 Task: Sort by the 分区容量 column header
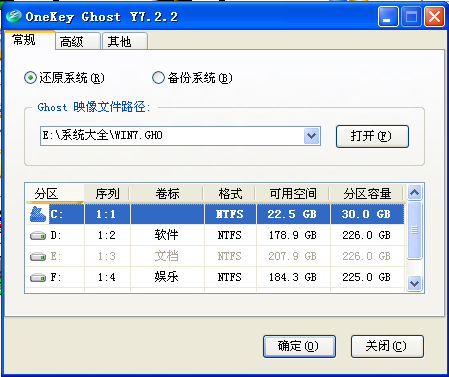(x=367, y=193)
